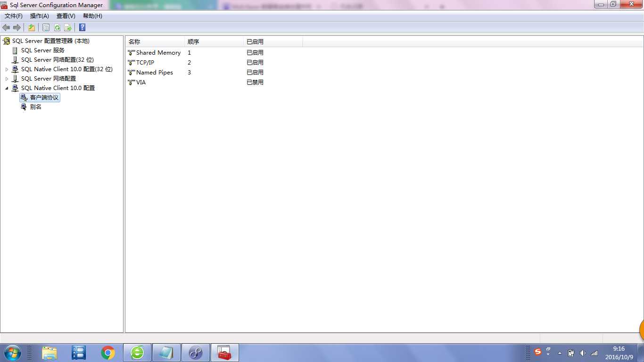Open the power status tray icon

point(571,353)
